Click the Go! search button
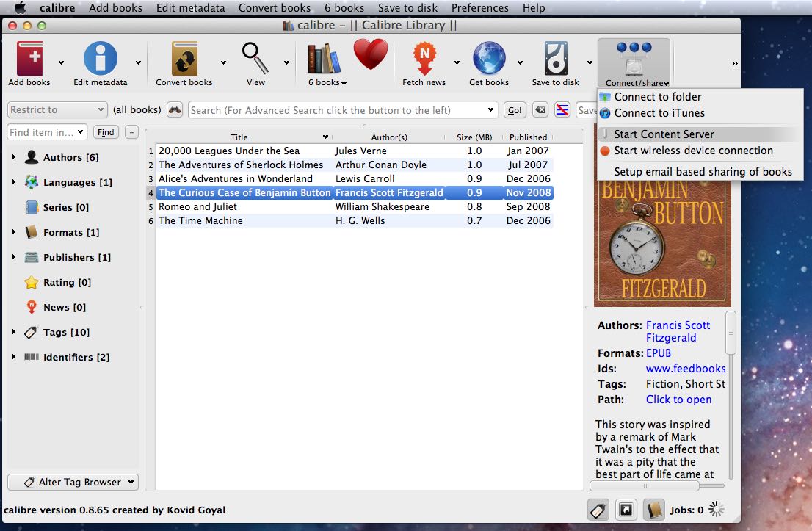The width and height of the screenshot is (812, 531). pyautogui.click(x=515, y=110)
